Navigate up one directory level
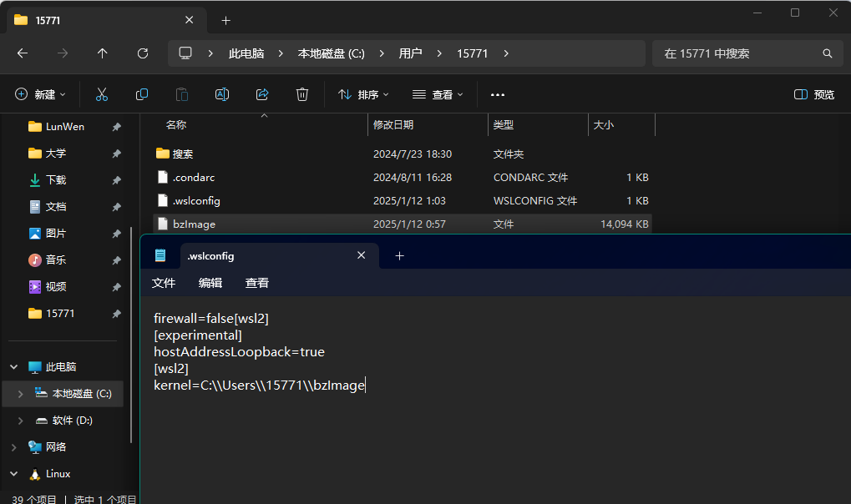 (103, 53)
